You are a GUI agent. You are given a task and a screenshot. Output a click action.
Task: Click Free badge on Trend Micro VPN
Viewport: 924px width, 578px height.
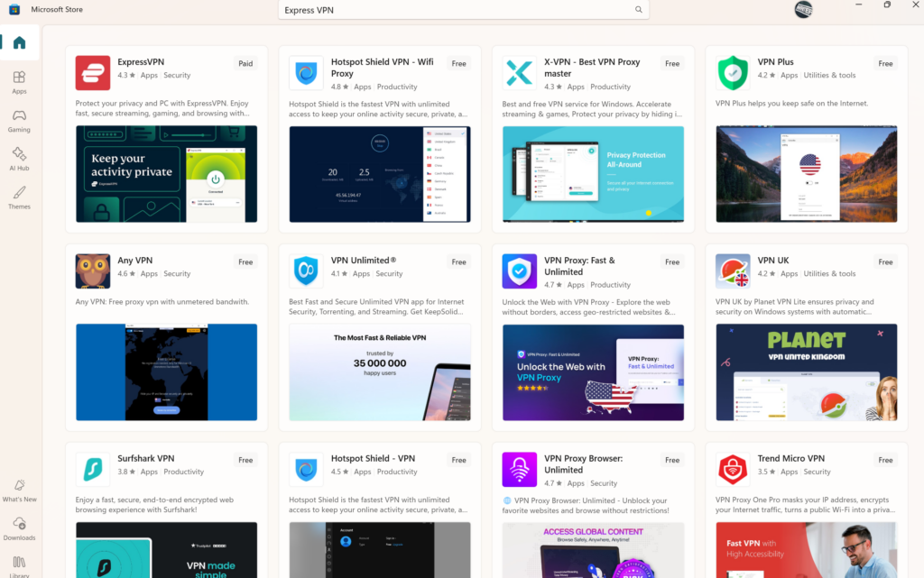tap(885, 460)
